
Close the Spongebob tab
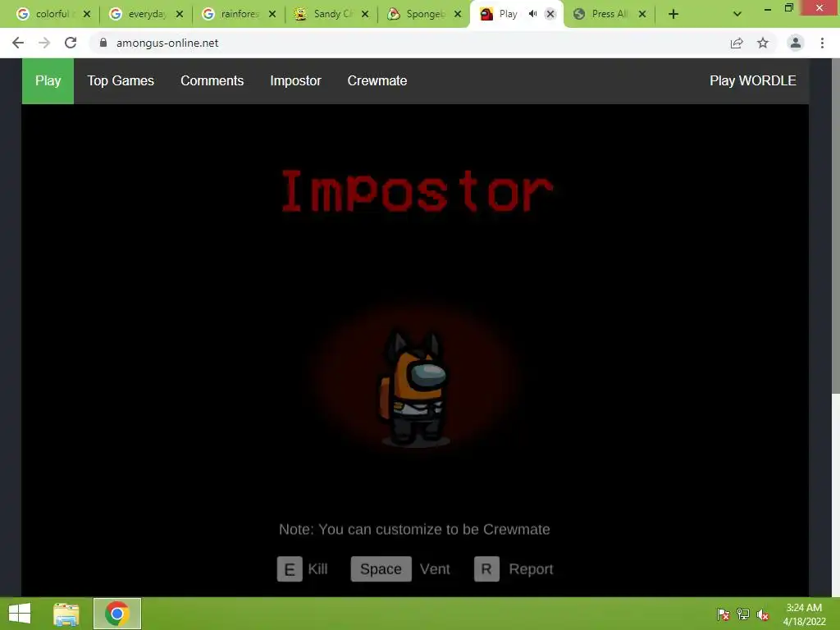[458, 14]
